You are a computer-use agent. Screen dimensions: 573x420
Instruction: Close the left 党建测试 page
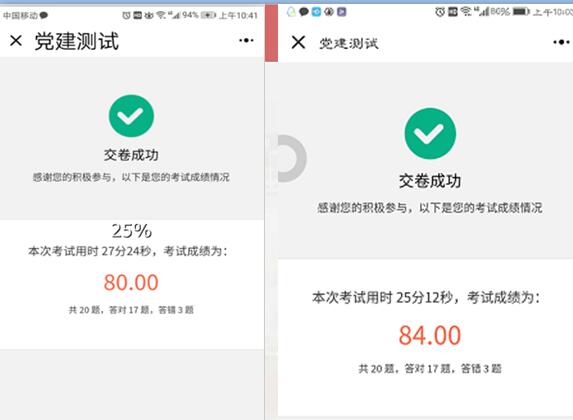click(16, 40)
